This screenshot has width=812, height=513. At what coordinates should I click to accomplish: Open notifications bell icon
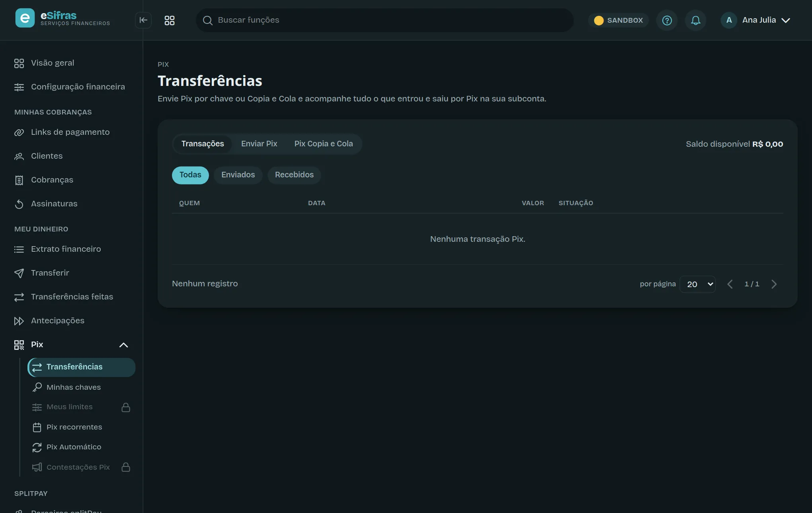tap(696, 20)
